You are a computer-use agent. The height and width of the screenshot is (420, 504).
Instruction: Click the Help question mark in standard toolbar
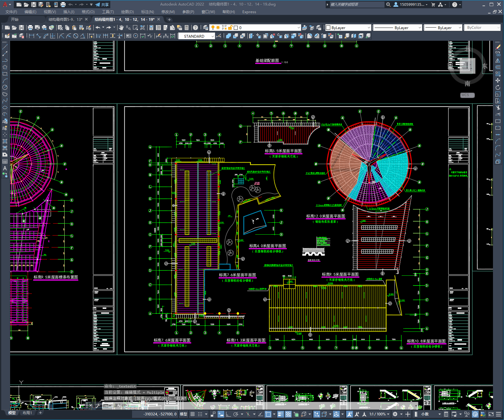[195, 28]
